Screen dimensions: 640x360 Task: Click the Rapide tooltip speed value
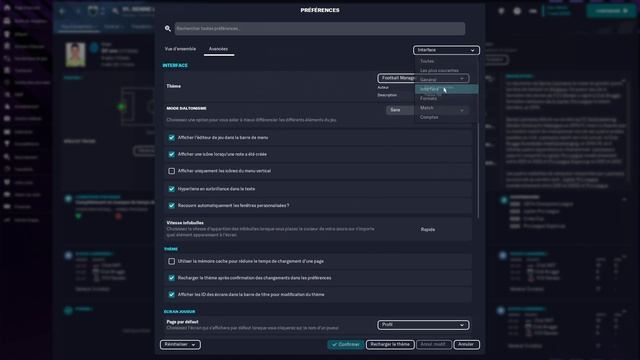click(x=428, y=229)
